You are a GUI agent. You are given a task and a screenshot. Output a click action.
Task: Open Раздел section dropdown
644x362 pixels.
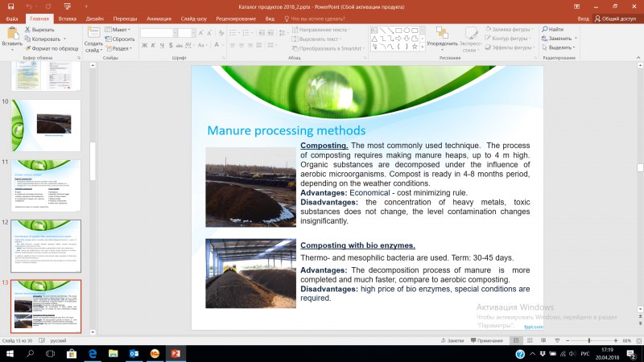pyautogui.click(x=119, y=48)
